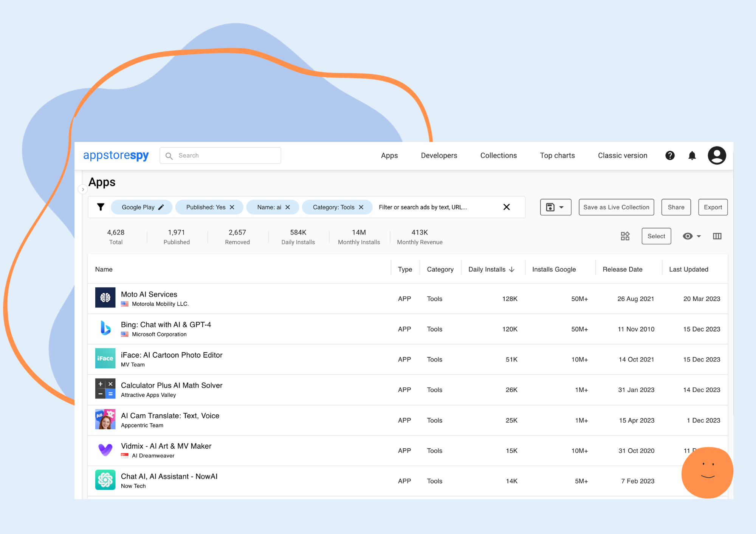
Task: Click the 413K Monthly Revenue stat
Action: click(x=420, y=237)
